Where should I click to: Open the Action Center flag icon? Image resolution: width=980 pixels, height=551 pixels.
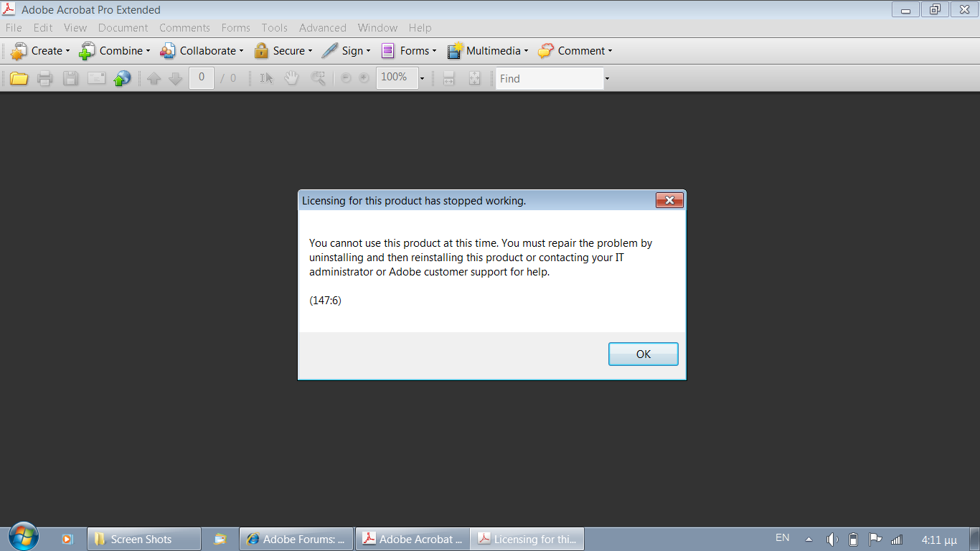pos(875,540)
